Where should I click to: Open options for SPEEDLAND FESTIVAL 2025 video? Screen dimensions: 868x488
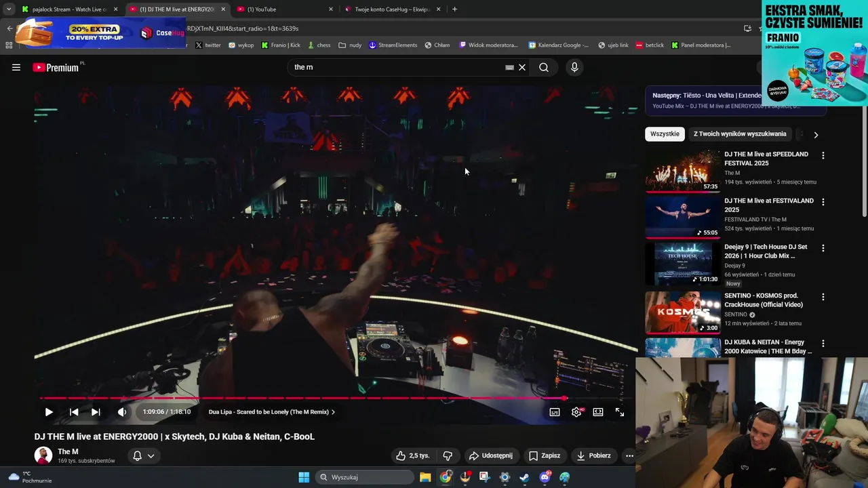click(x=823, y=155)
